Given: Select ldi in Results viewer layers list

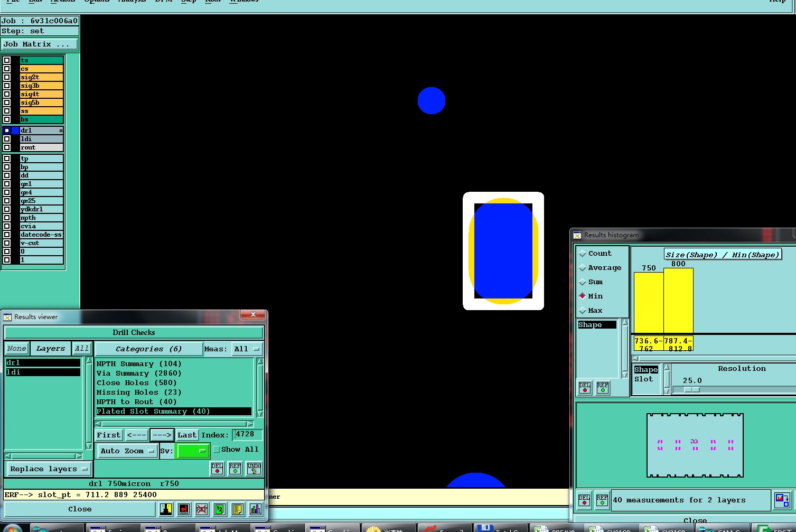Looking at the screenshot, I should [x=43, y=372].
